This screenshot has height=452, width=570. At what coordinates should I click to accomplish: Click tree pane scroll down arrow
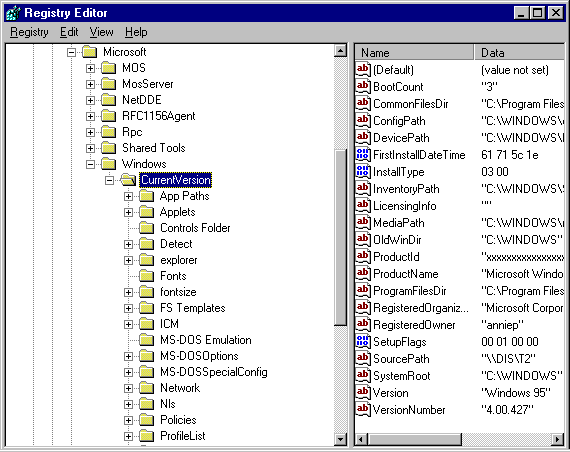click(340, 439)
